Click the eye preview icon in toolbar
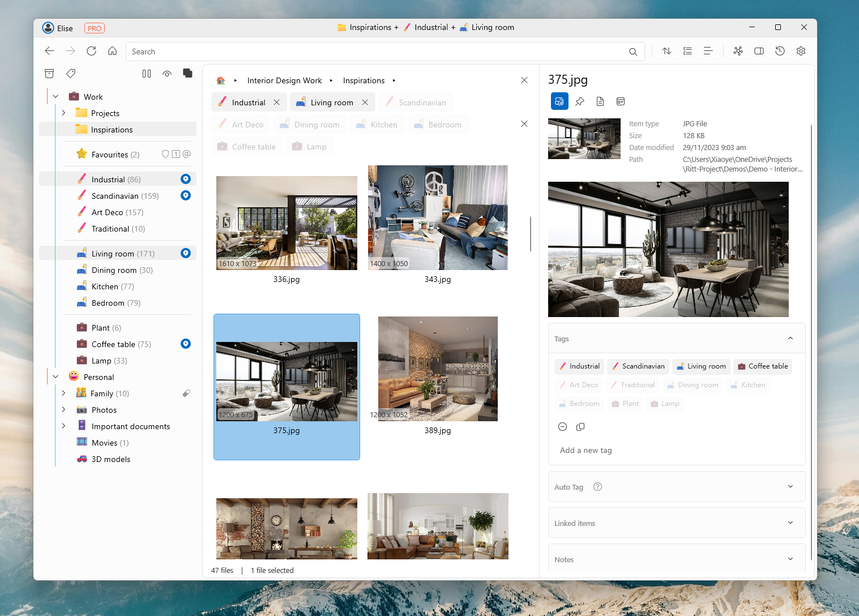Viewport: 859px width, 616px height. point(167,74)
